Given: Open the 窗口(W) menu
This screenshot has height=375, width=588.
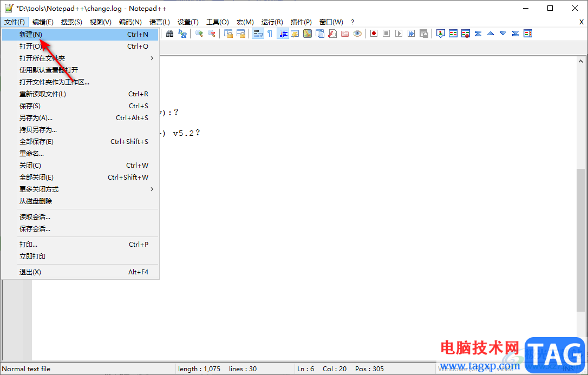Looking at the screenshot, I should [x=331, y=22].
